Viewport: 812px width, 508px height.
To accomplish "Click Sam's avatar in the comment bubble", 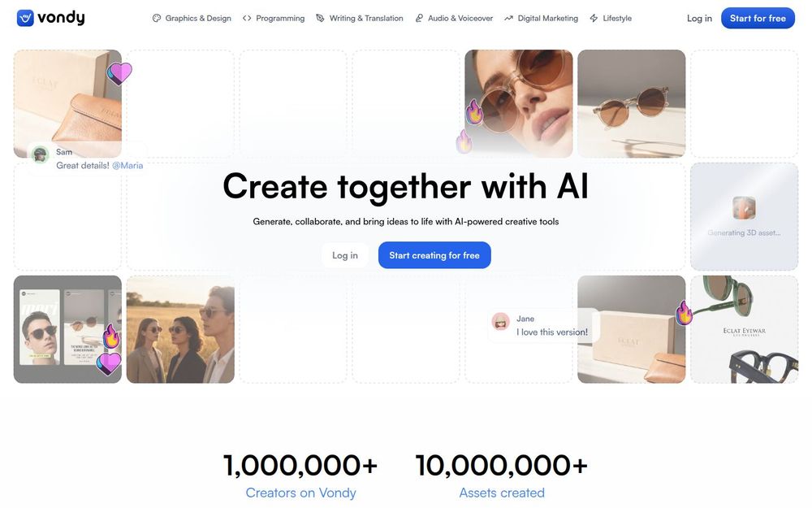I will [x=40, y=154].
